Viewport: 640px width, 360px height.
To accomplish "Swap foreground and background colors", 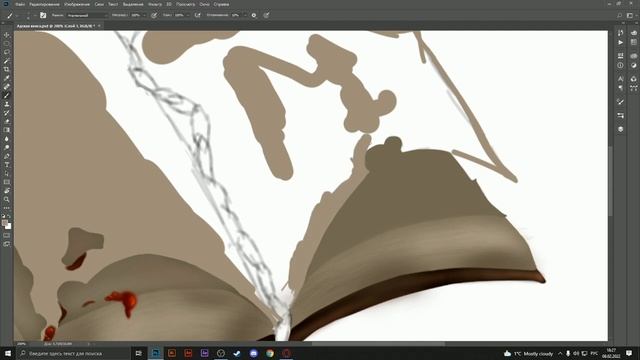I will click(x=9, y=216).
